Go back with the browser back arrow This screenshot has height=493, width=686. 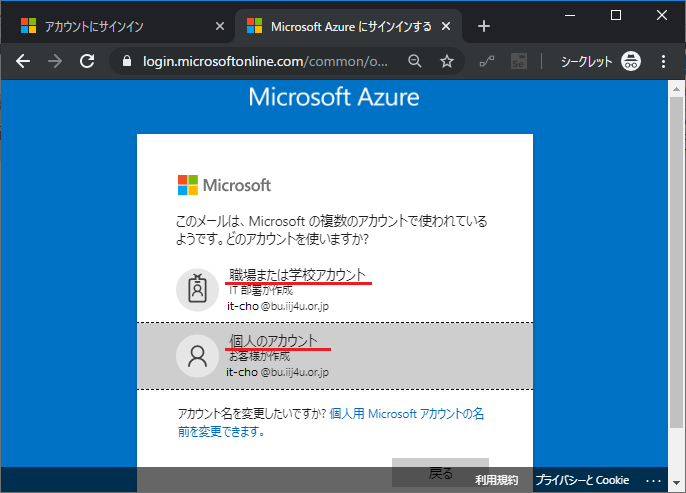[x=23, y=61]
